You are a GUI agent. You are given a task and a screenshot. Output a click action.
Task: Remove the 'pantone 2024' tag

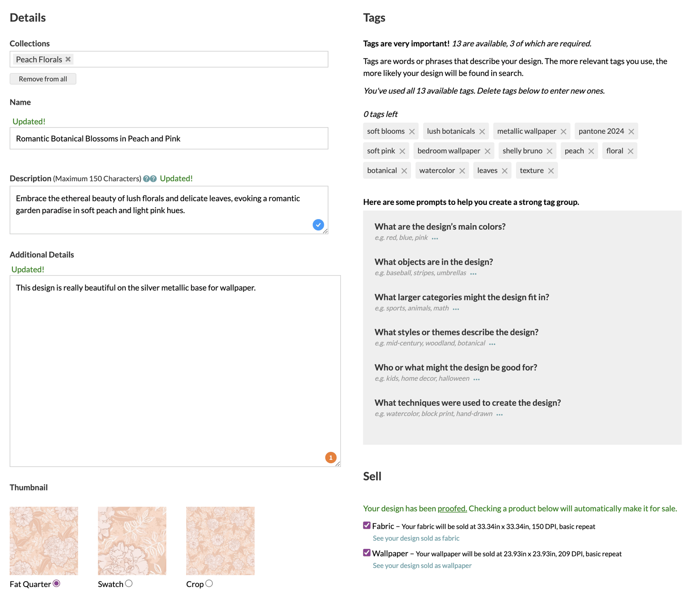point(631,132)
